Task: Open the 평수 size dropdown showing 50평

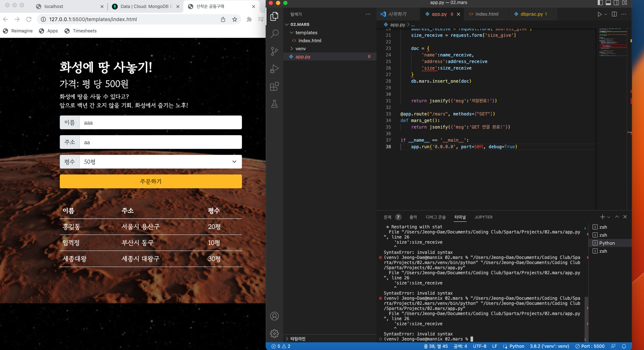Action: (161, 162)
